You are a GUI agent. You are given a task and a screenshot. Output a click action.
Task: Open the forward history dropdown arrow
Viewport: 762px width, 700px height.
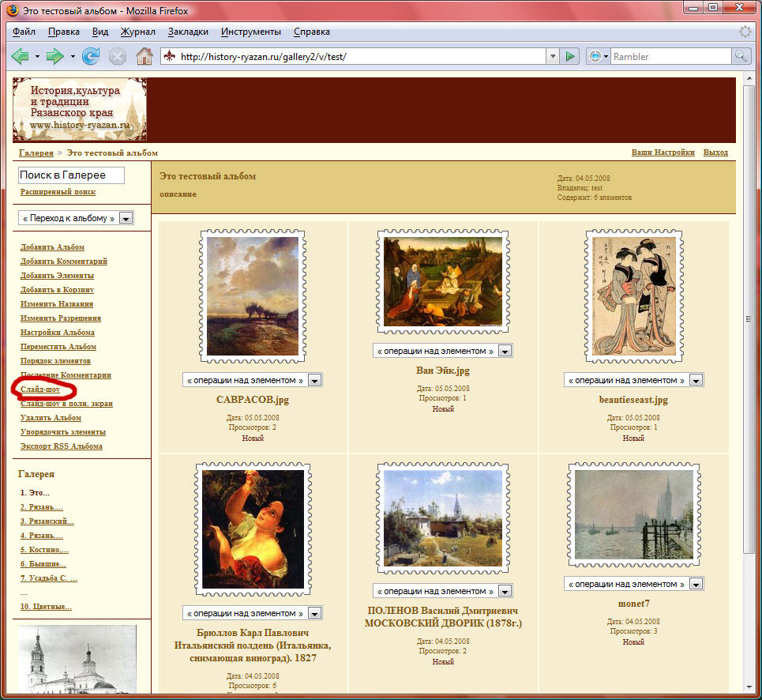pos(73,56)
